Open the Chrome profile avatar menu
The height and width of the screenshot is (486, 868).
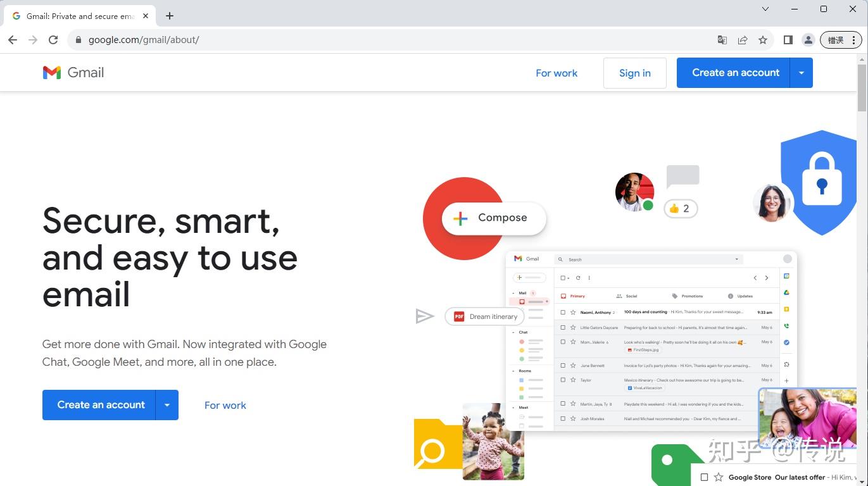(x=808, y=40)
